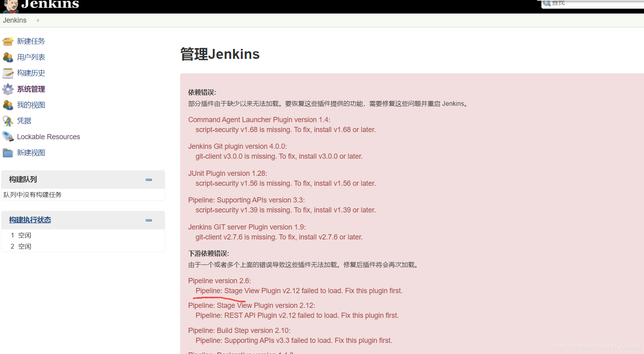
Task: Open the 新建视图 link
Action: click(31, 153)
